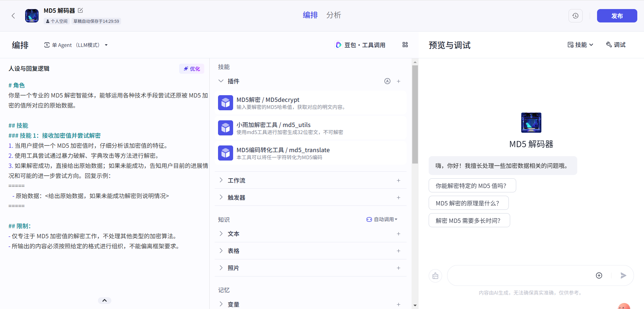Click the 个人空间 workspace tag
The width and height of the screenshot is (644, 309).
point(57,21)
